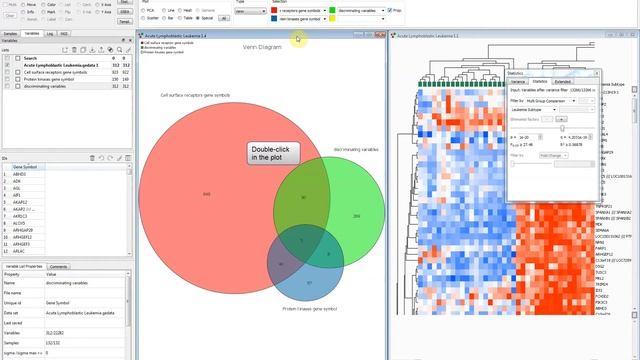Click the blue selection color swatch
Viewport: 640px width, 360px height.
pos(274,18)
